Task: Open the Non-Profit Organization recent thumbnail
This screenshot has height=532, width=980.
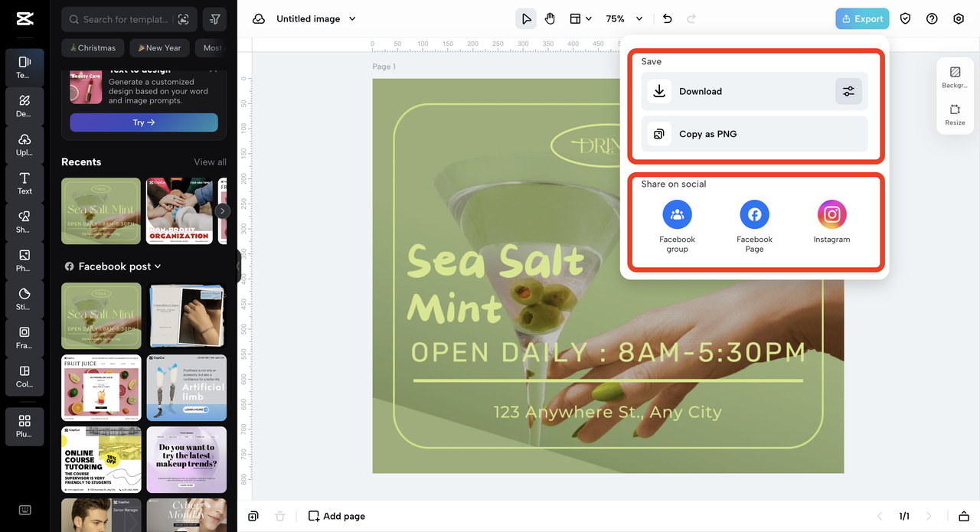Action: pyautogui.click(x=179, y=211)
